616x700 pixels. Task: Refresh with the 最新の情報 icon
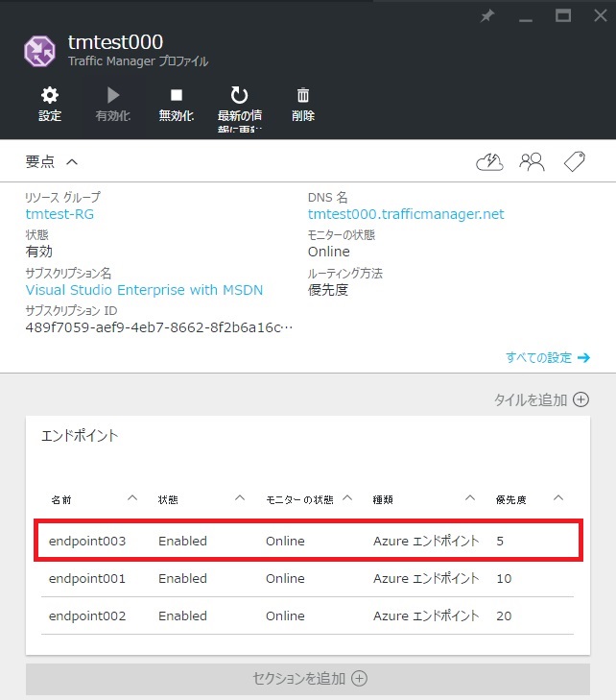coord(240,95)
